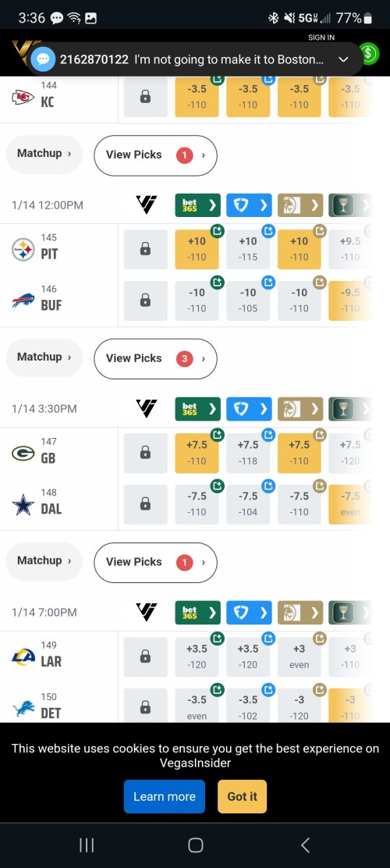Image resolution: width=390 pixels, height=868 pixels.
Task: Click the Got it cookie button
Action: tap(243, 797)
